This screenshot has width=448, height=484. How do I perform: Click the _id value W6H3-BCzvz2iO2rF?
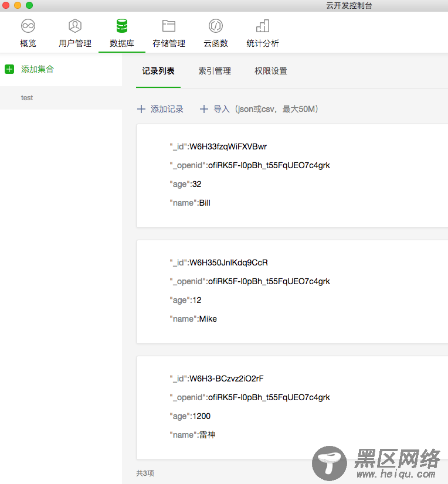[226, 379]
